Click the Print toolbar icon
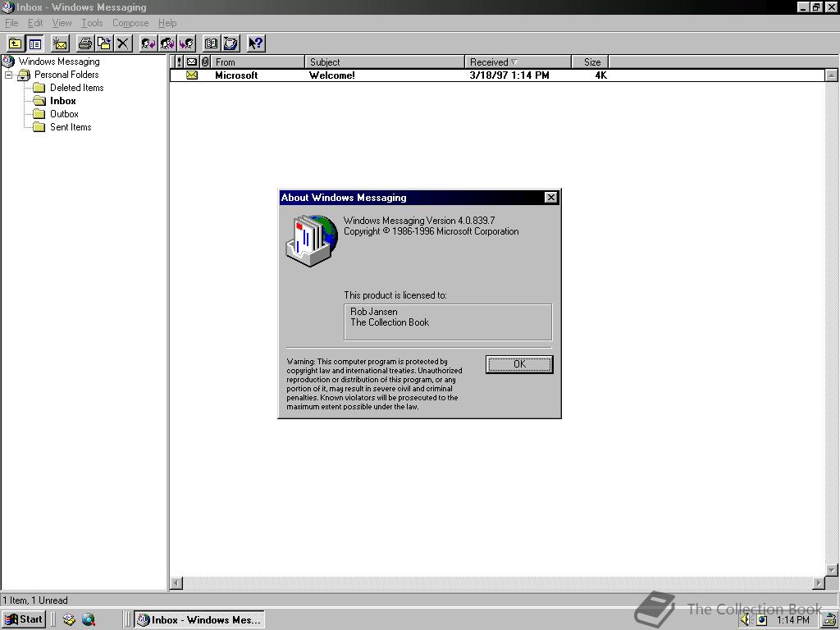This screenshot has height=630, width=840. [85, 43]
